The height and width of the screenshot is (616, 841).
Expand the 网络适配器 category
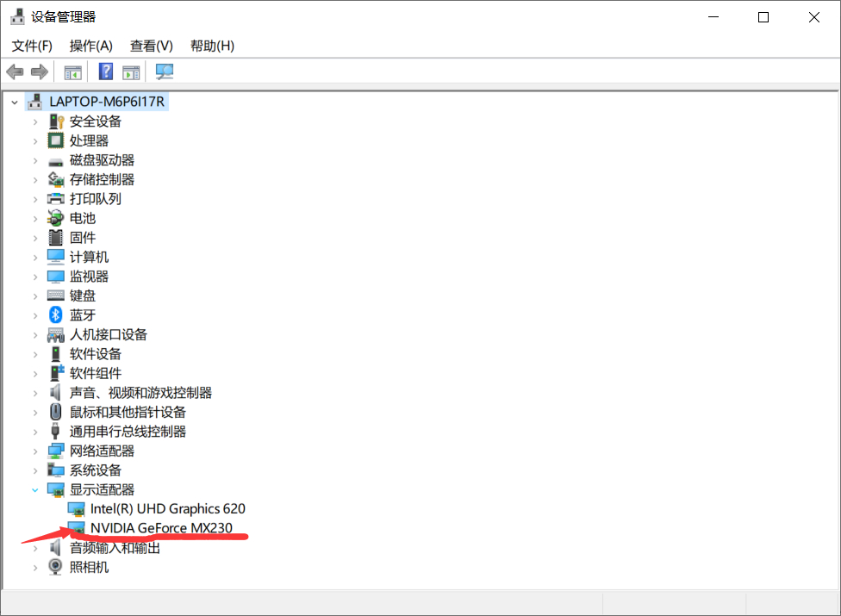pyautogui.click(x=34, y=451)
